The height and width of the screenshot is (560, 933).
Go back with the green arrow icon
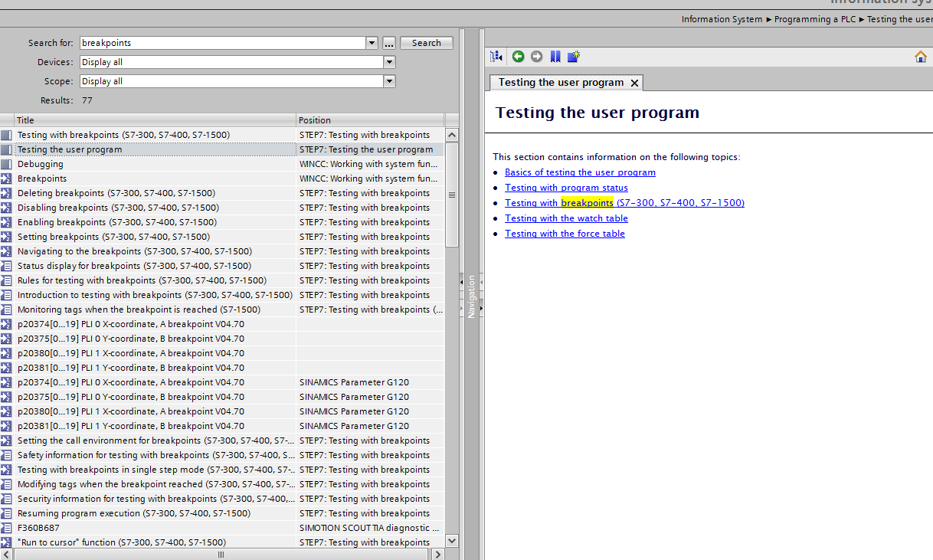tap(519, 56)
